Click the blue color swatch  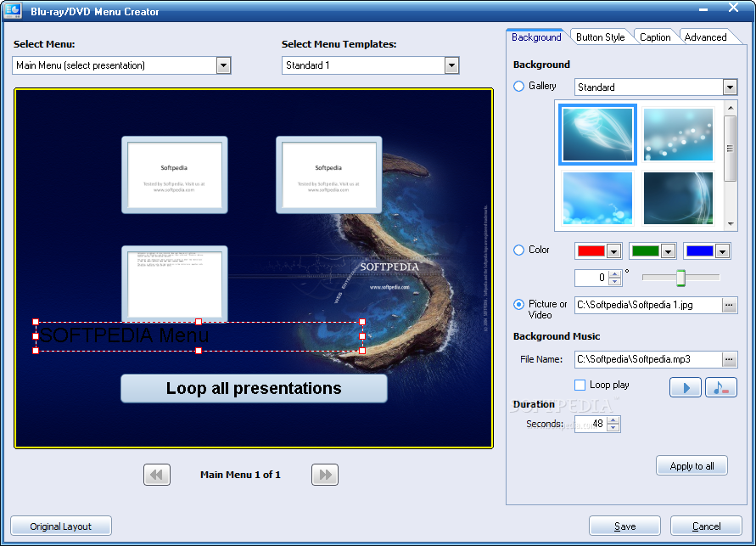[700, 251]
